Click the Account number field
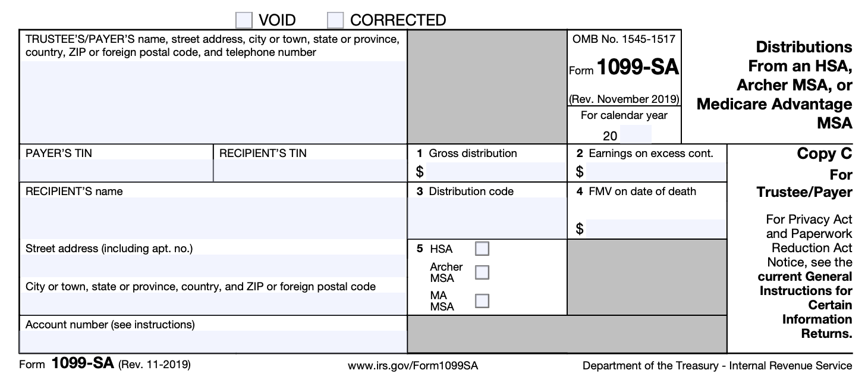The image size is (868, 389). point(213,341)
